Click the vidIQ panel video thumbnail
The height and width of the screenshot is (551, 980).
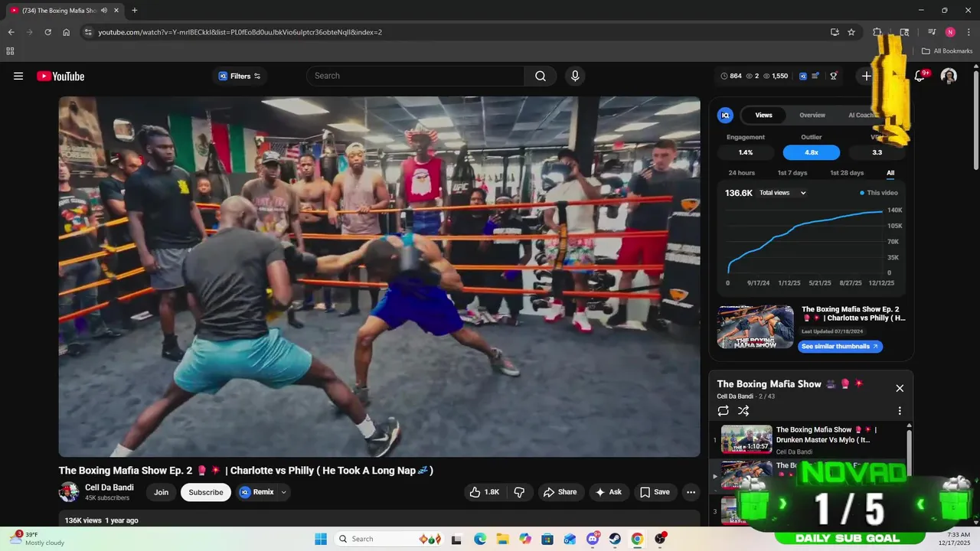tap(756, 327)
